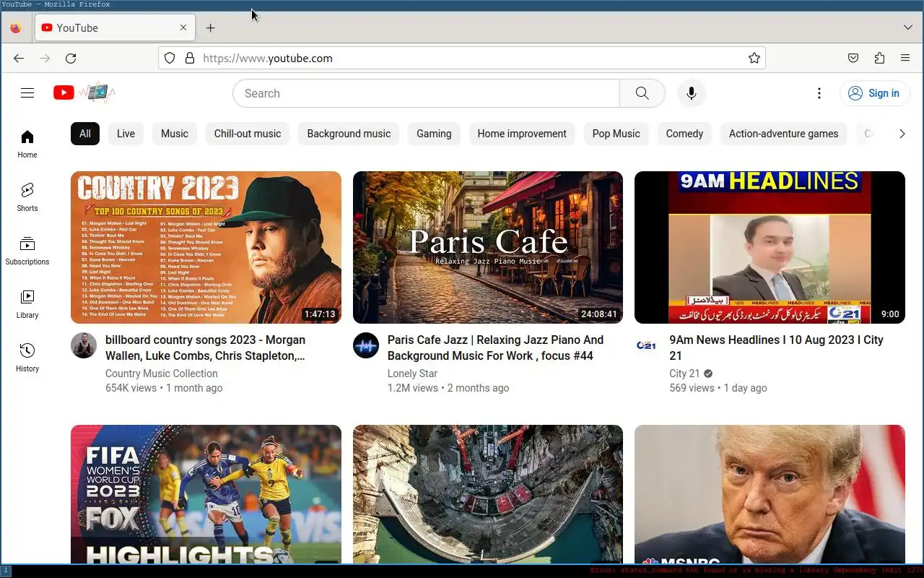
Task: Select the Live filter chip
Action: click(x=126, y=134)
